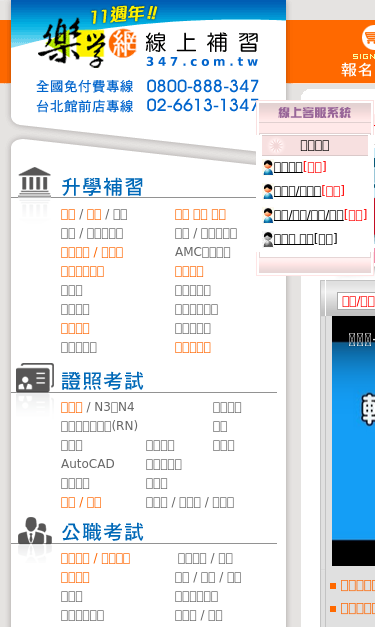This screenshot has width=375, height=627.
Task: Click the 公職考試 businessmen icon
Action: (x=34, y=531)
